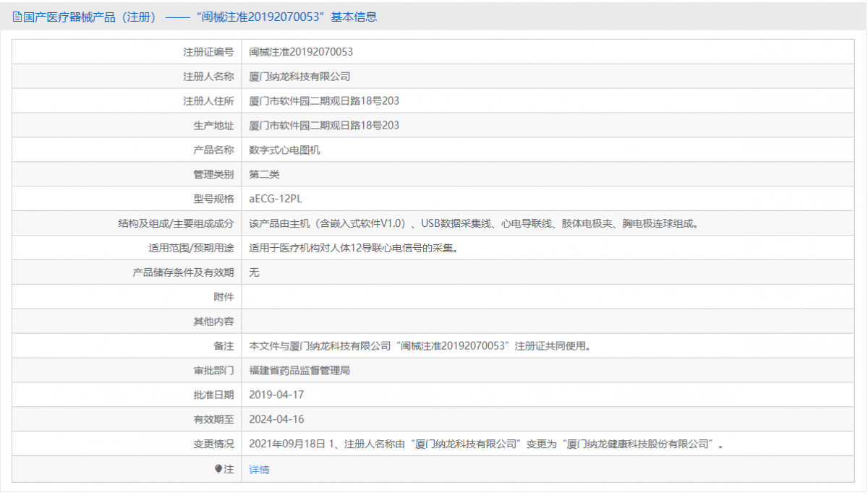Click the 型号规格 label
Screen dimensions: 868x495
point(213,199)
